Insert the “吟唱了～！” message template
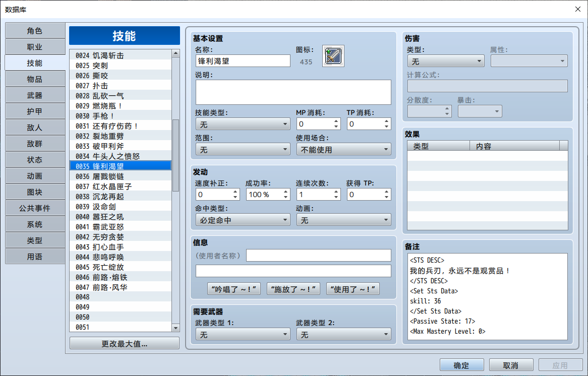Viewport: 588px width, 376px height. pos(234,289)
